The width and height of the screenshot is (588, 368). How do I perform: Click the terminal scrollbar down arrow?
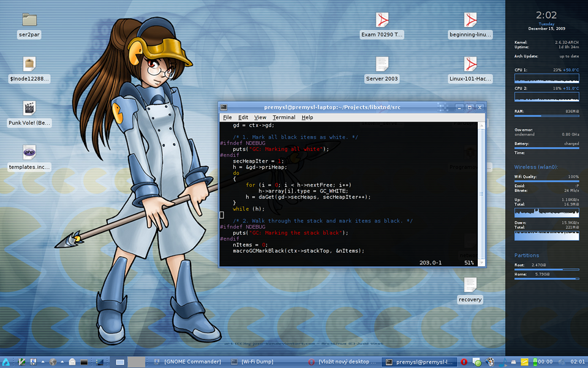click(481, 263)
